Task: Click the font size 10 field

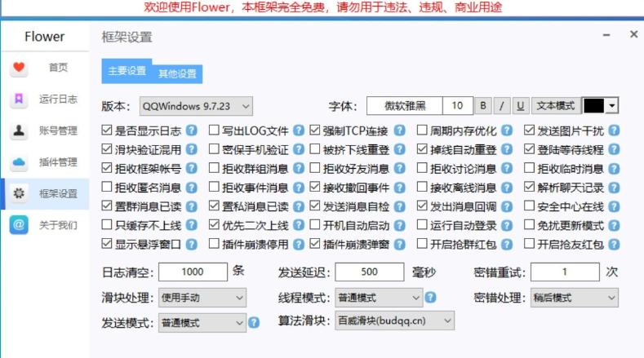Action: tap(458, 106)
